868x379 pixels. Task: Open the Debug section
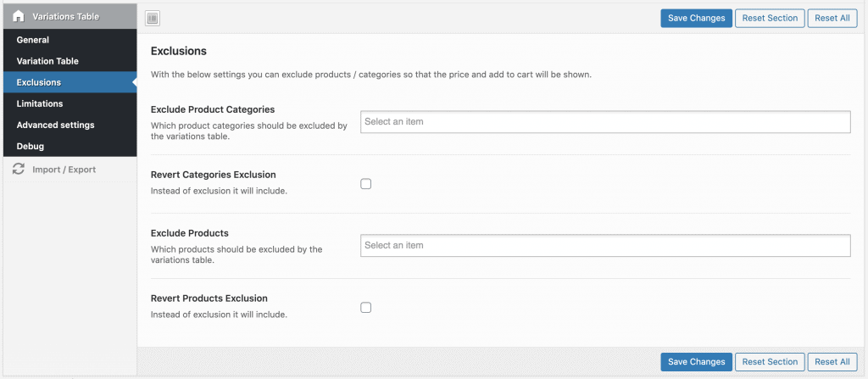coord(31,146)
